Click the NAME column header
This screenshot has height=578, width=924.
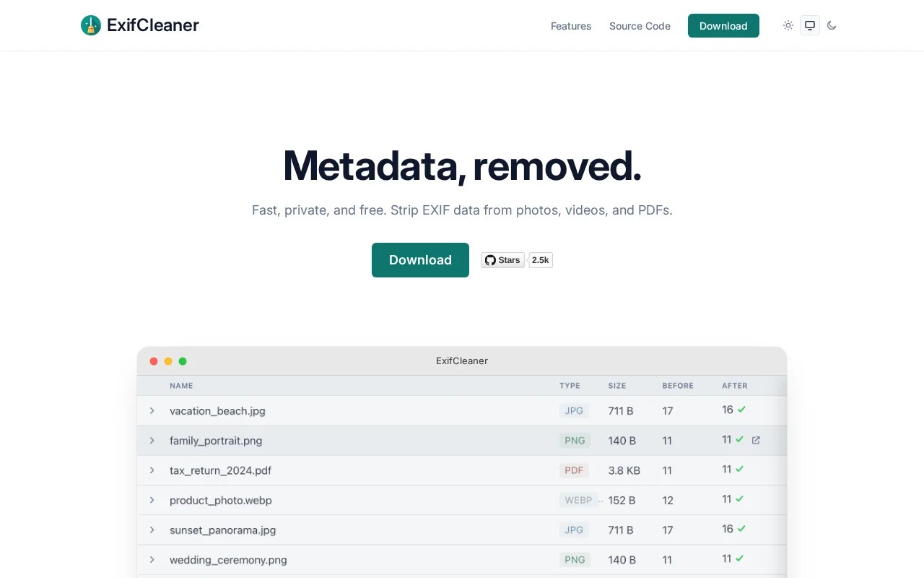[x=181, y=386]
